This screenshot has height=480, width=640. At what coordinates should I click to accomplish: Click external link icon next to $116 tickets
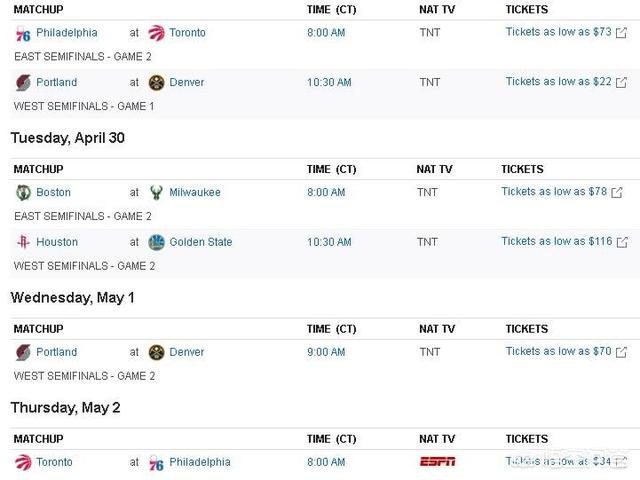click(622, 242)
